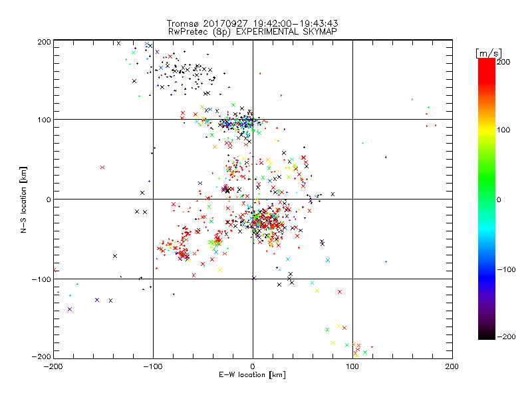Click x-axis tick label "100" below plot
532x399 pixels.
pyautogui.click(x=352, y=366)
